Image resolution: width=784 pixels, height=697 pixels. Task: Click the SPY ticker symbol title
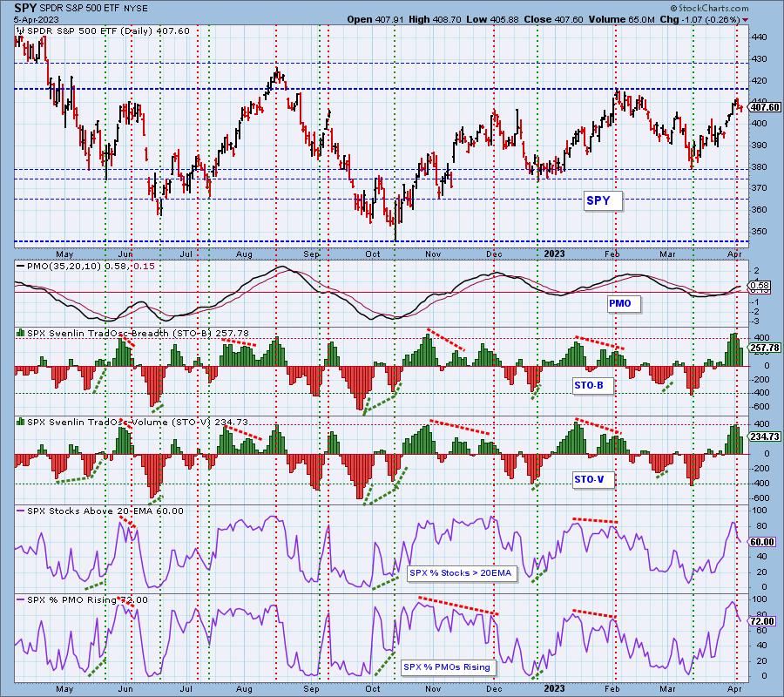(25, 8)
